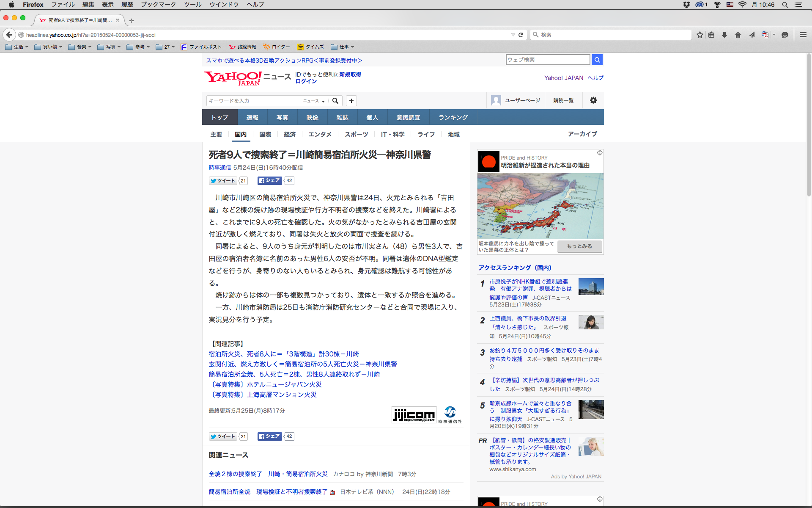This screenshot has height=508, width=812.
Task: Open the Firefox downloads arrow icon
Action: coord(724,35)
